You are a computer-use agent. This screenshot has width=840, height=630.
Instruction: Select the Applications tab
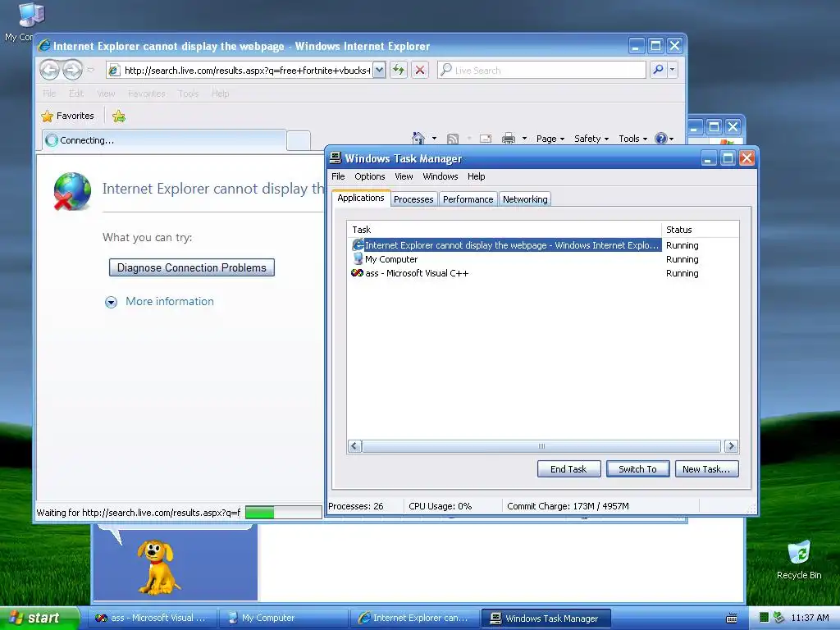tap(361, 198)
